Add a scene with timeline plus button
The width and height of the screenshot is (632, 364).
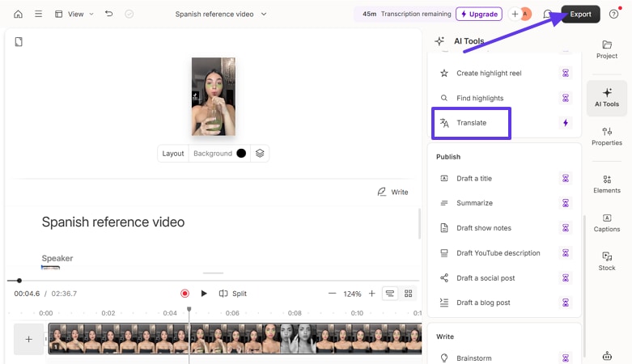[x=28, y=340]
